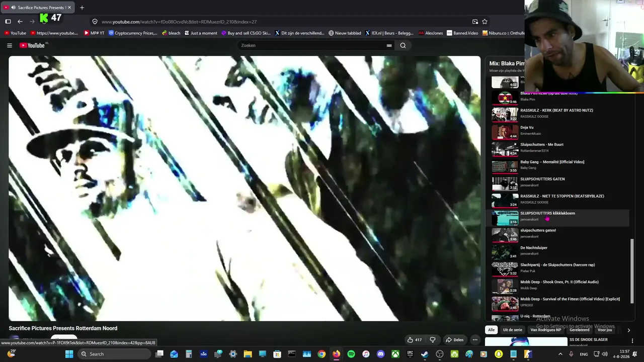Viewport: 644px width, 362px height.
Task: Select the Alle filter chip
Action: (x=492, y=330)
